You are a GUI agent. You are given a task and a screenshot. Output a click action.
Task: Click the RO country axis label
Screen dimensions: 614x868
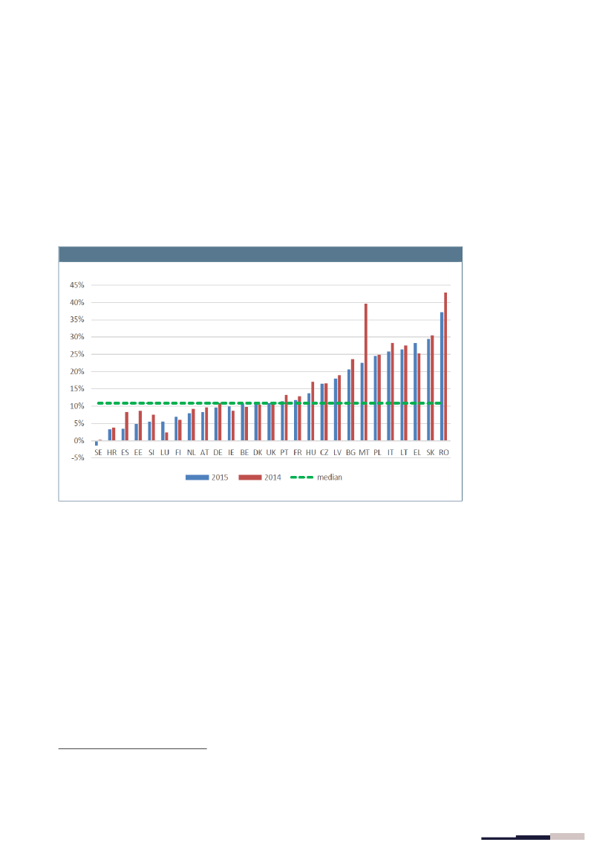[443, 451]
